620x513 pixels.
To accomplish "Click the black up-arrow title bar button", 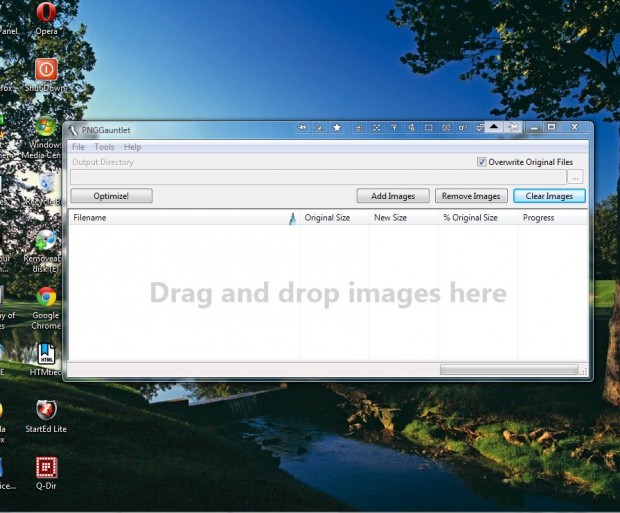I will pos(493,127).
